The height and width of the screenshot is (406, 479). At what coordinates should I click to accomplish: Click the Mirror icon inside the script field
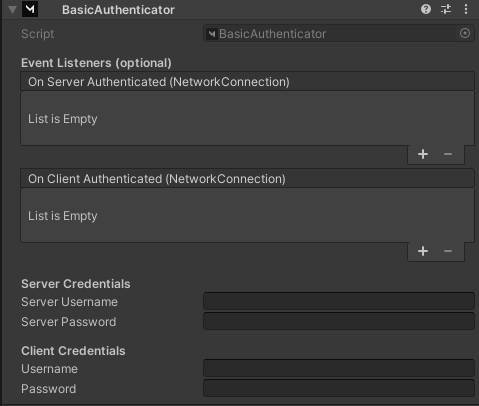(212, 34)
